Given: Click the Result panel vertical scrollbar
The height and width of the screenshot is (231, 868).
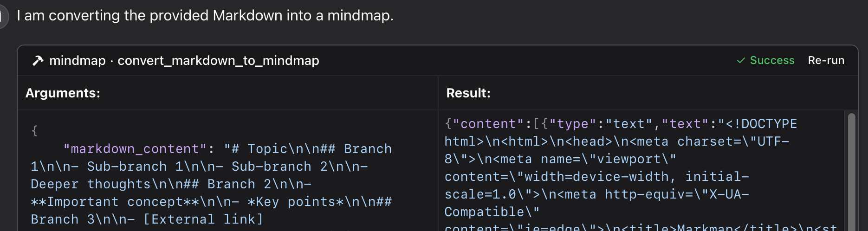Looking at the screenshot, I should pos(851,172).
